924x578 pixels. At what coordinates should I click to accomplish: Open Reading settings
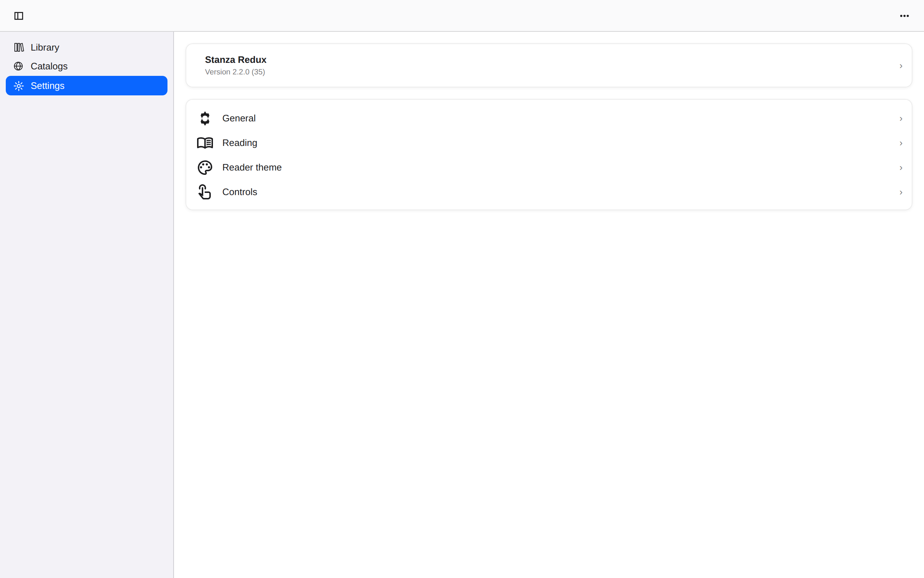(549, 143)
